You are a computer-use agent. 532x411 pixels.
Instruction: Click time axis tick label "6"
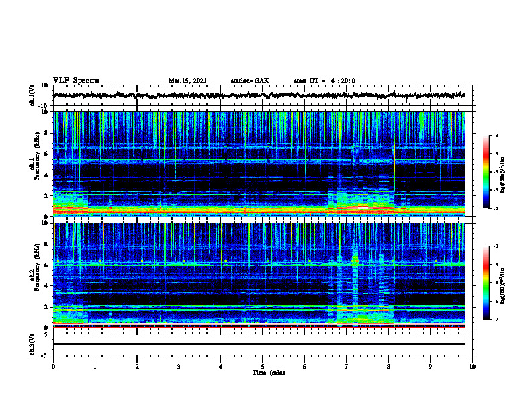tap(305, 367)
